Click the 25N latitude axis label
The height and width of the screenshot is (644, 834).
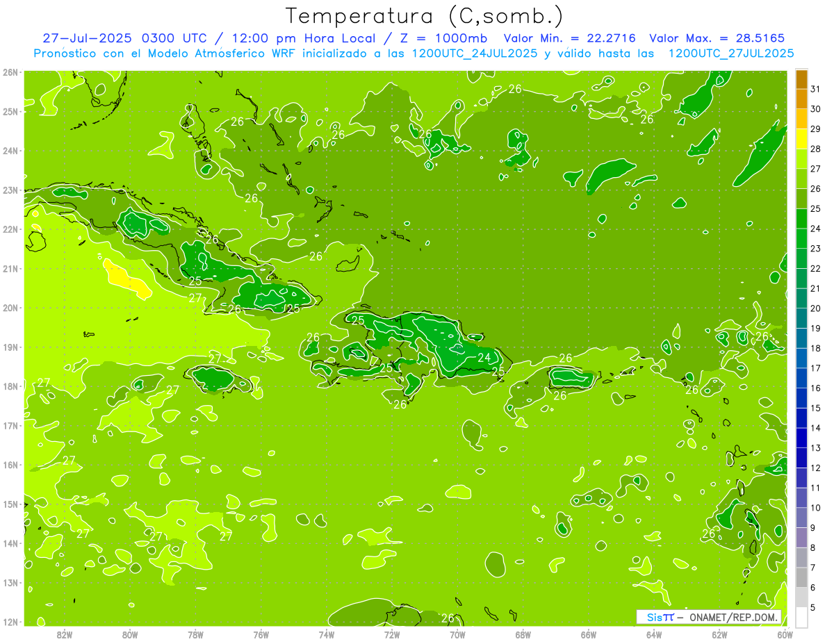pos(10,111)
